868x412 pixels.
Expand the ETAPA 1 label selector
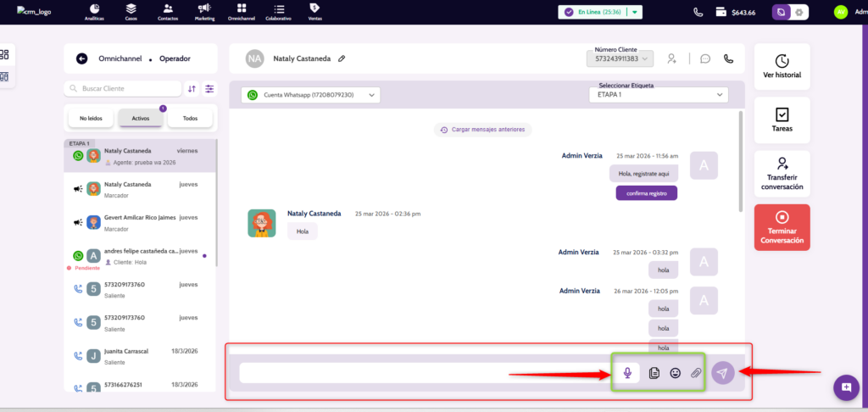tap(658, 95)
